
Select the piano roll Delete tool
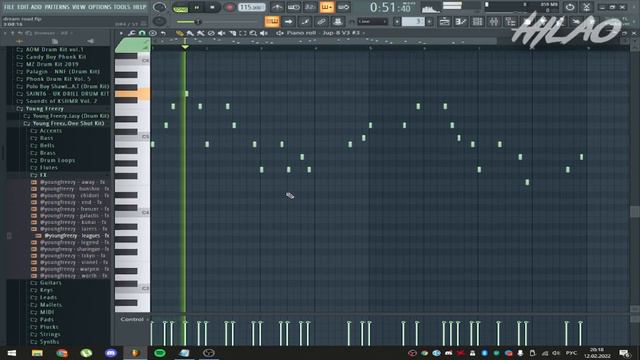[x=211, y=33]
